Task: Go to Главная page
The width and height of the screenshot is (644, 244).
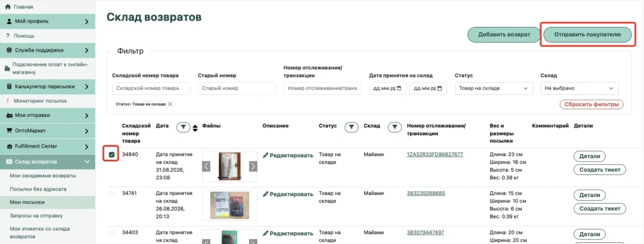Action: (23, 7)
